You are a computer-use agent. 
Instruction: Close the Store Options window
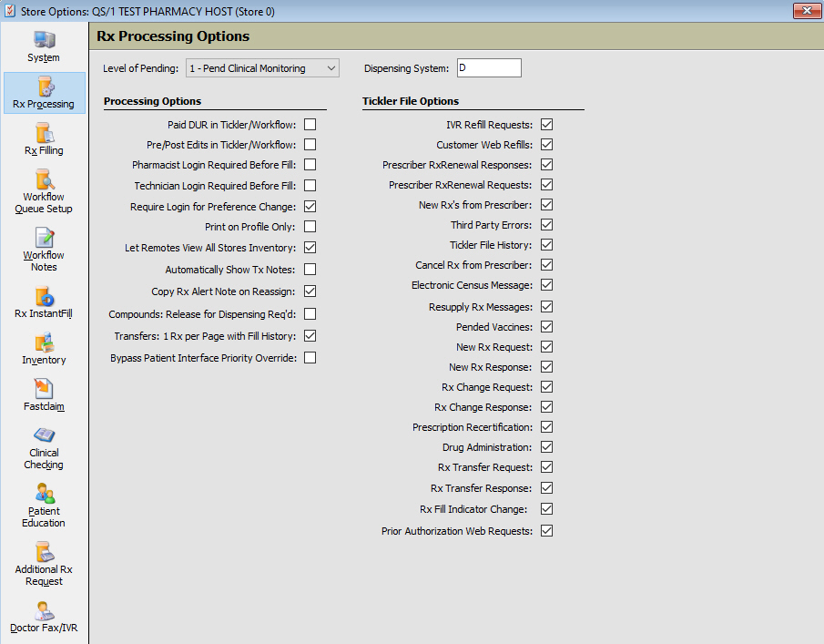click(x=807, y=11)
